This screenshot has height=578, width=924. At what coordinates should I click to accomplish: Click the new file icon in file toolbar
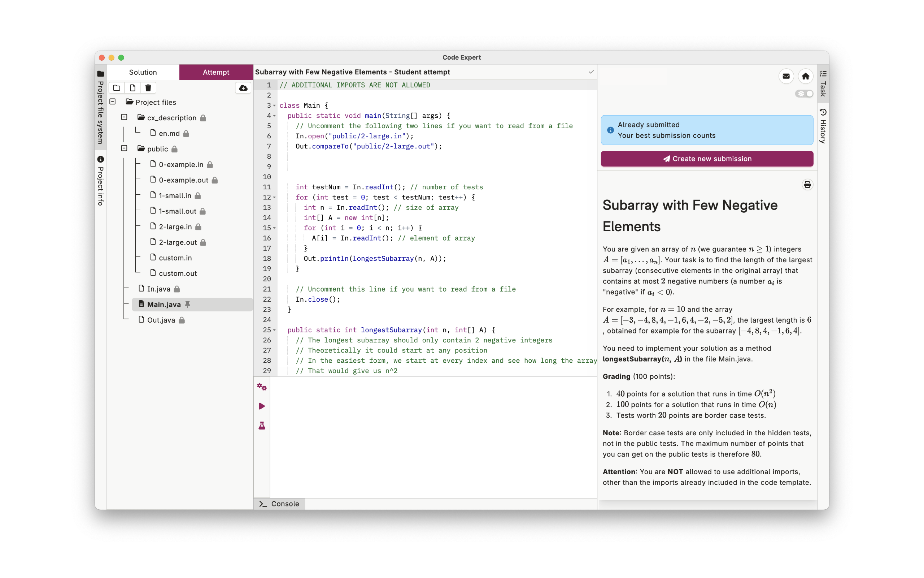(132, 88)
